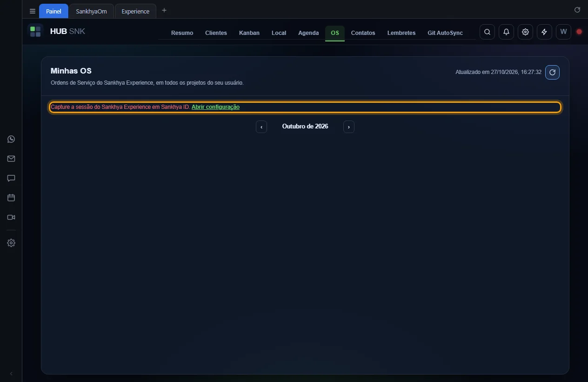Switch to the Painel tab

pos(53,11)
